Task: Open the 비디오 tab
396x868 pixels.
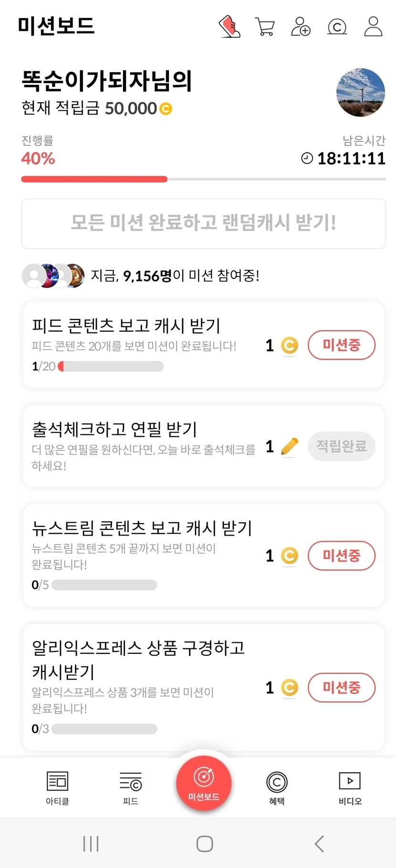Action: [350, 788]
